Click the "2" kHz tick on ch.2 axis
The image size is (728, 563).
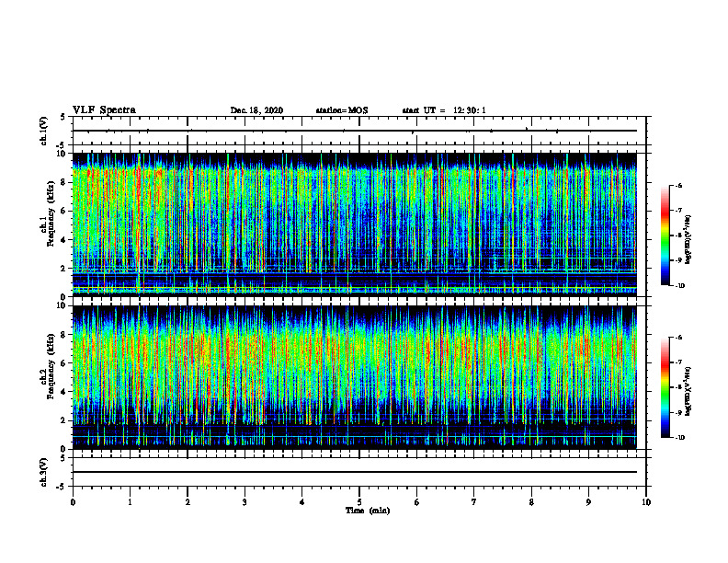coord(64,420)
